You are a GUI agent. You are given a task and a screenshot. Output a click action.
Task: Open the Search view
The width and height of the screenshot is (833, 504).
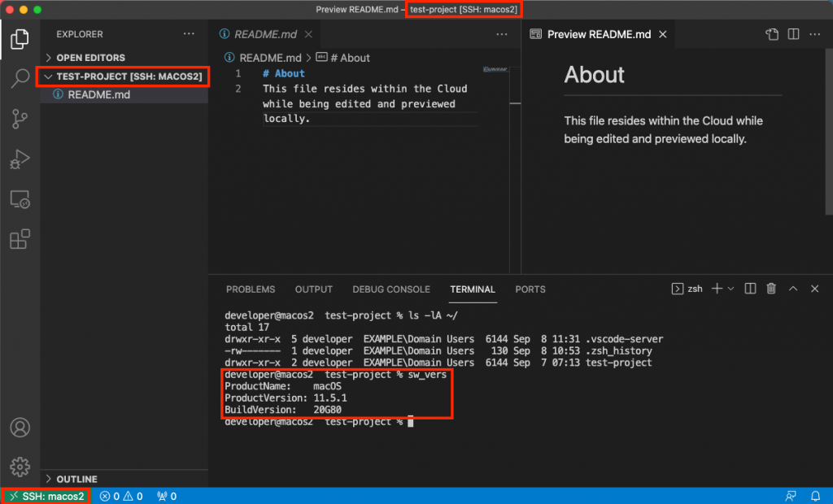20,79
